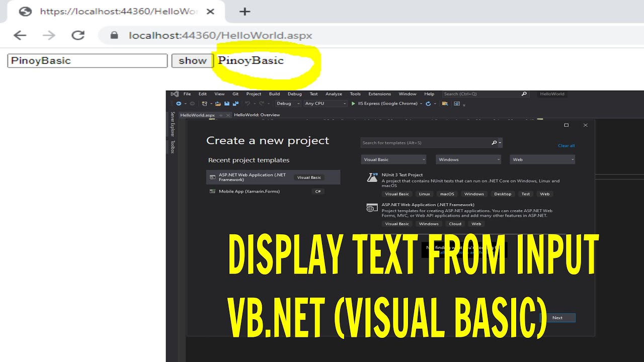Open the Server Explorer side tab
The height and width of the screenshot is (362, 644).
pyautogui.click(x=172, y=124)
